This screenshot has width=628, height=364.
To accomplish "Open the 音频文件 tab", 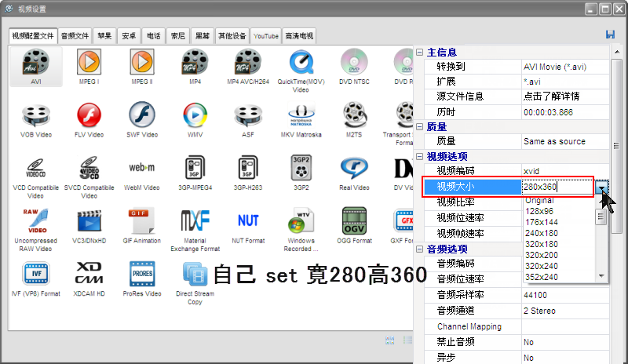I will (75, 36).
